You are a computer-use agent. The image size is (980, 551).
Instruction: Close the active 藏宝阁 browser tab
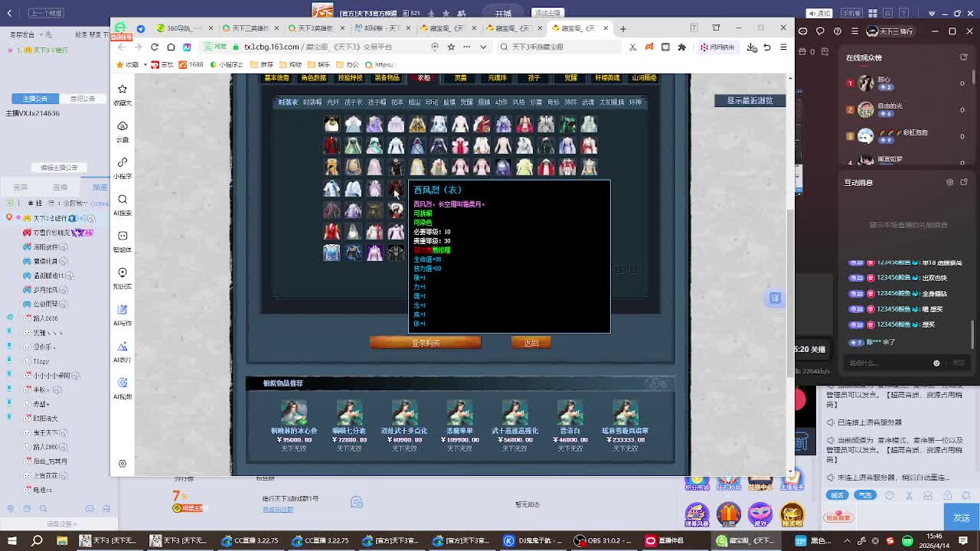[606, 28]
